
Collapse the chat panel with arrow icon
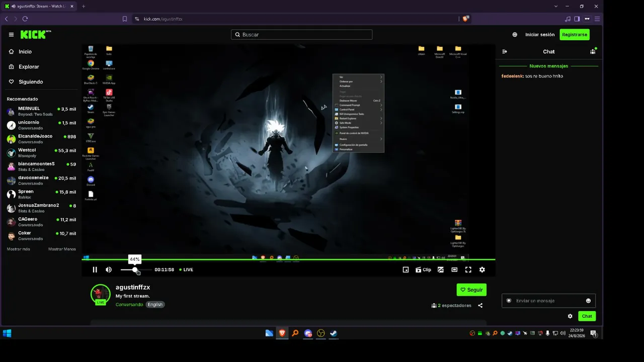pyautogui.click(x=505, y=51)
